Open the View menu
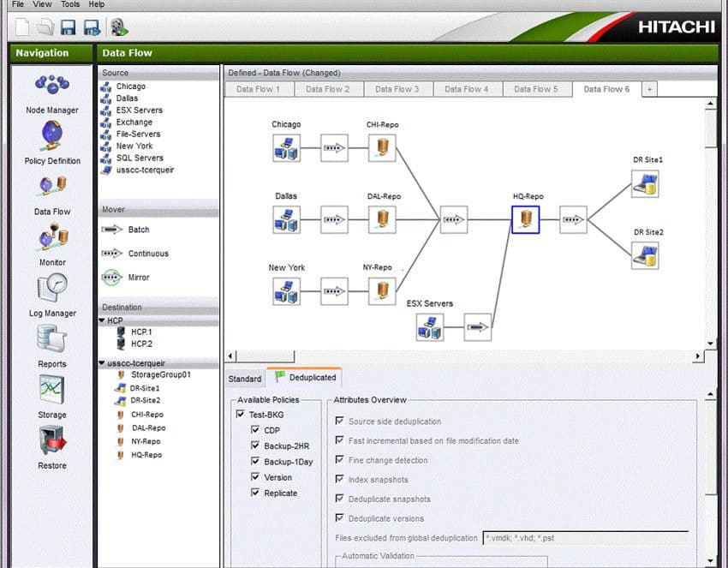The image size is (728, 568). 42,4
